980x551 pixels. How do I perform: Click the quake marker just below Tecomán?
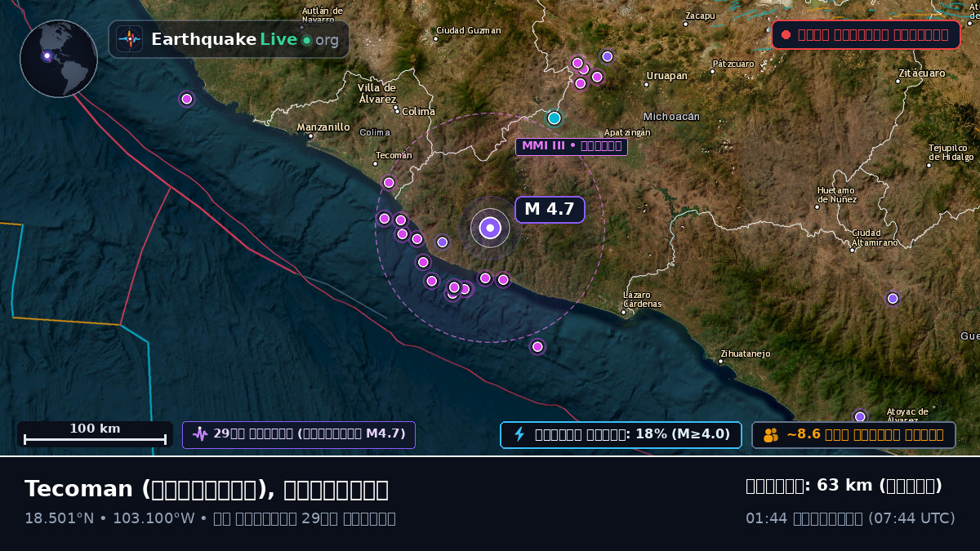point(389,182)
